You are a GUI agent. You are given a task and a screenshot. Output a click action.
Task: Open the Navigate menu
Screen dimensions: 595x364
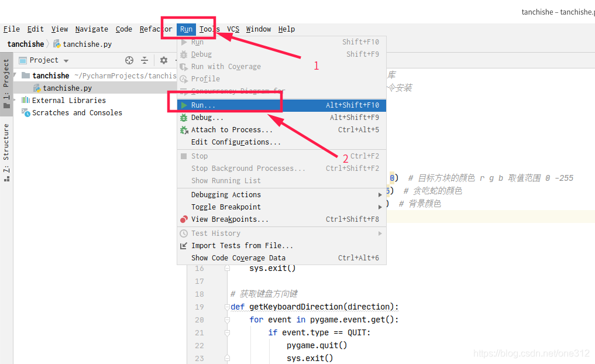tap(91, 29)
